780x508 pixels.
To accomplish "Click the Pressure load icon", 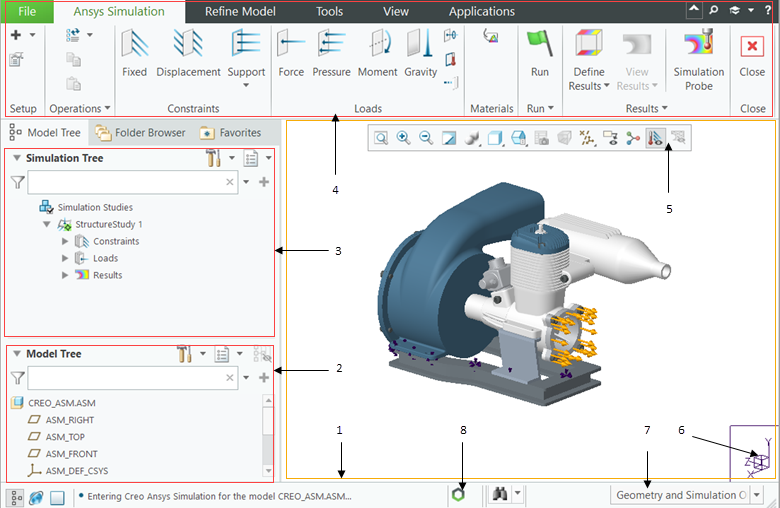I will (x=331, y=53).
